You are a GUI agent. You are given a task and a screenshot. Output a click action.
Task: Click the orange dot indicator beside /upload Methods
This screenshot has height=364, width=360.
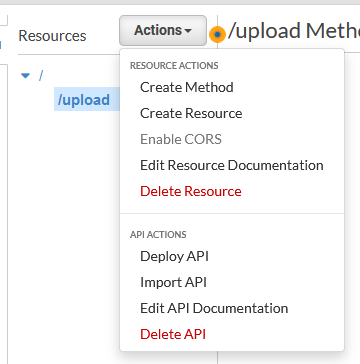pyautogui.click(x=217, y=34)
